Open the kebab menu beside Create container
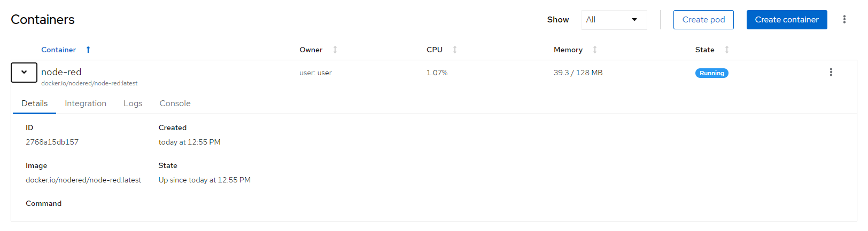This screenshot has height=231, width=868. [x=844, y=20]
